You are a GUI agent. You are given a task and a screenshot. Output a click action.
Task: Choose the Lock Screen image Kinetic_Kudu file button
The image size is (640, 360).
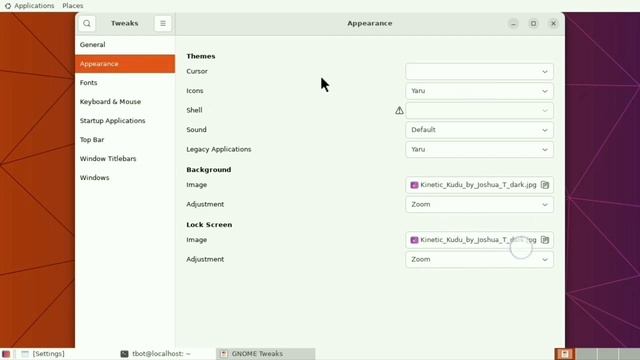480,240
